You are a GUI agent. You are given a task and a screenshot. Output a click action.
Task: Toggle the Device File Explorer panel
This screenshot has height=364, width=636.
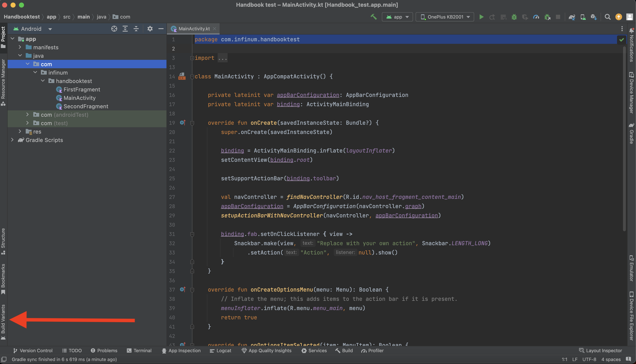[632, 316]
